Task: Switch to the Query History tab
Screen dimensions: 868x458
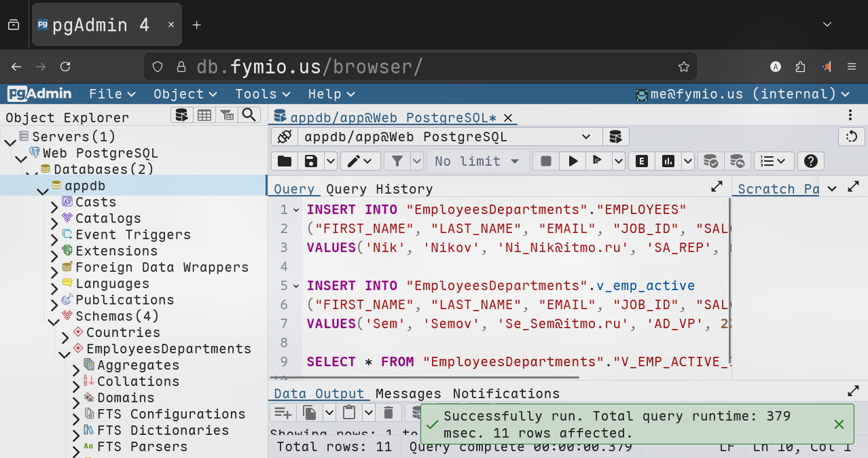Action: 379,189
